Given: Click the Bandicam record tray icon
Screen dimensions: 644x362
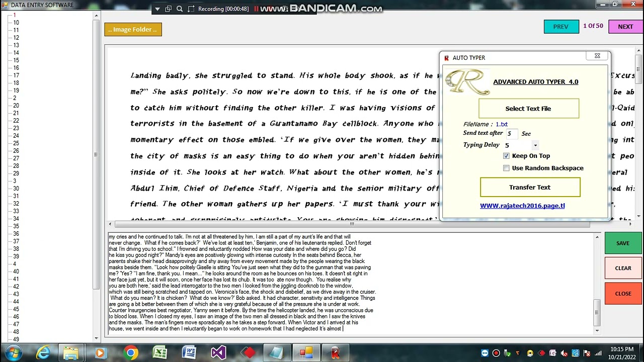Looking at the screenshot, I should coord(496,353).
